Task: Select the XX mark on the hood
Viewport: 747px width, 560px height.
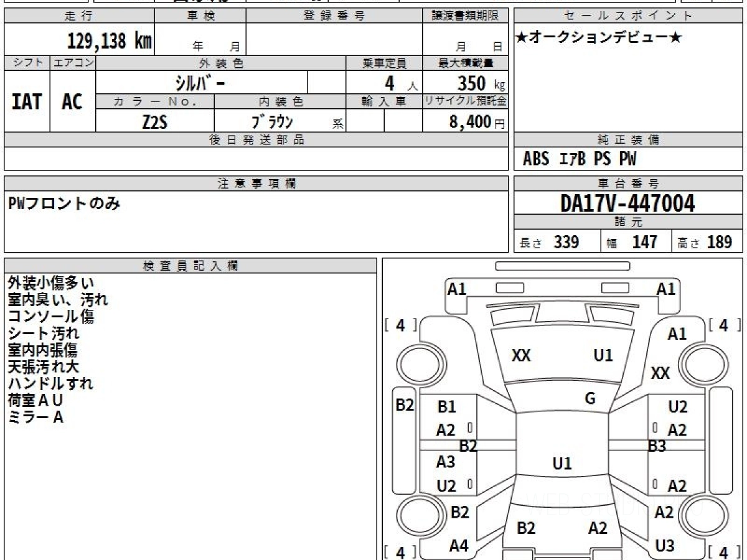Action: [521, 356]
